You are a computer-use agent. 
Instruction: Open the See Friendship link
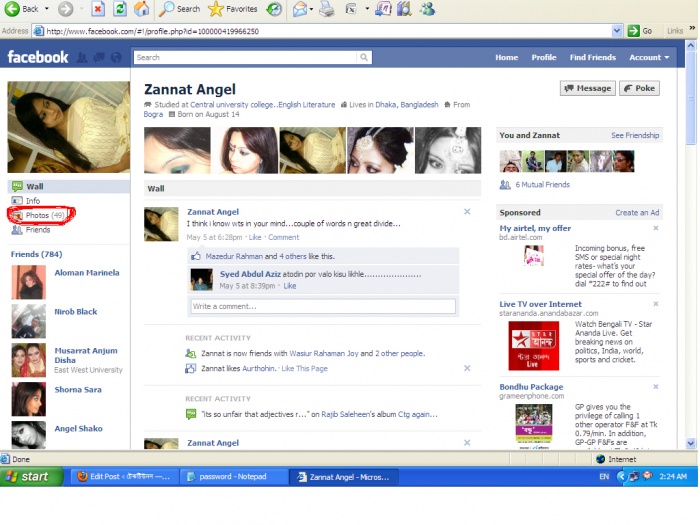click(x=635, y=135)
